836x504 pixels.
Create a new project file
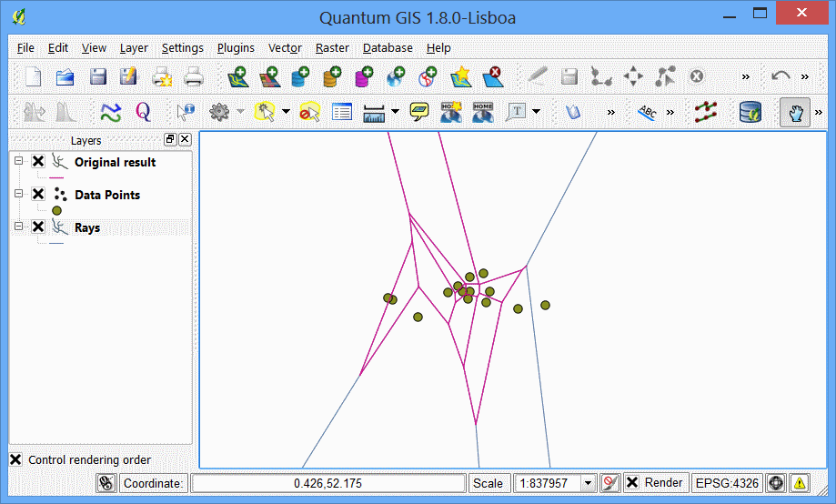click(34, 76)
